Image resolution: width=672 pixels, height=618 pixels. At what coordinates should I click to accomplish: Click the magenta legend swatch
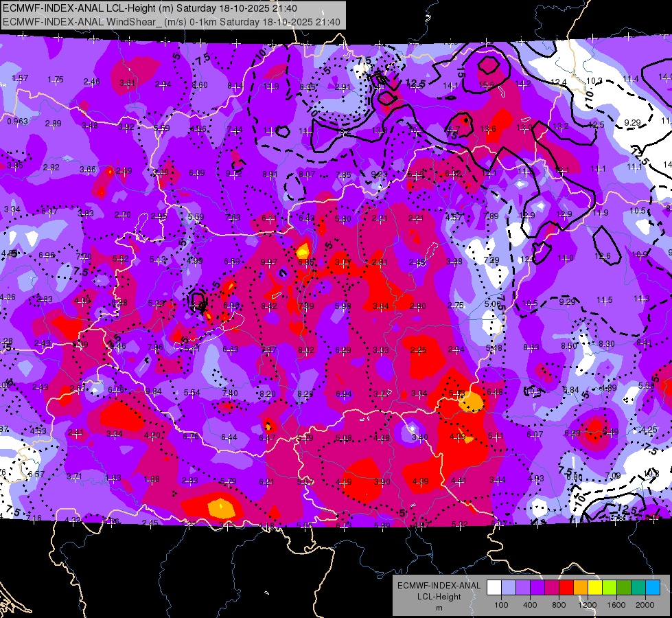pyautogui.click(x=552, y=588)
